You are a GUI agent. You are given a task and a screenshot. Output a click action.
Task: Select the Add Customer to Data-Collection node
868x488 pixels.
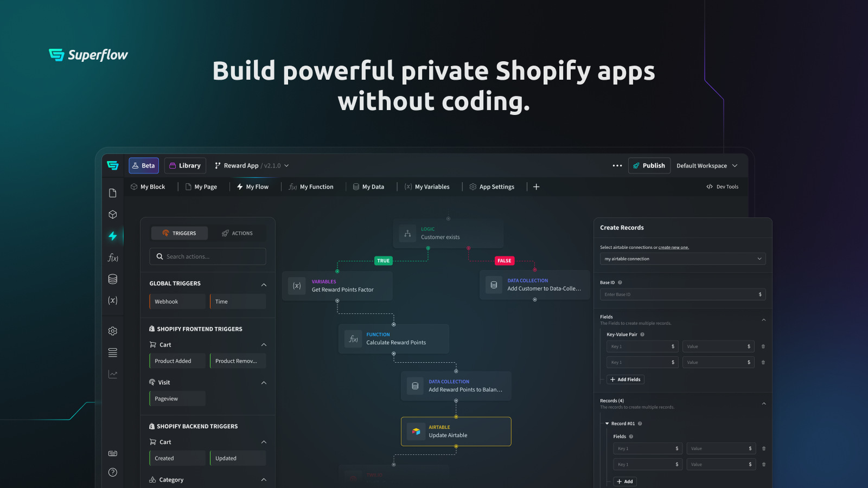tap(535, 285)
